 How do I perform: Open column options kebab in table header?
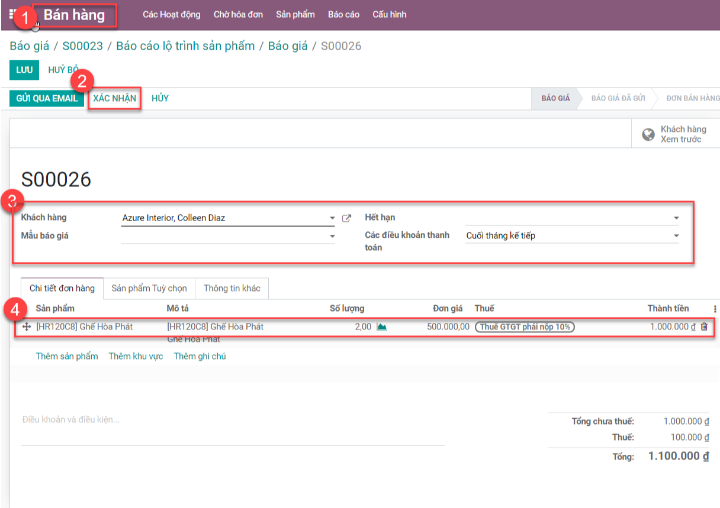click(x=714, y=309)
